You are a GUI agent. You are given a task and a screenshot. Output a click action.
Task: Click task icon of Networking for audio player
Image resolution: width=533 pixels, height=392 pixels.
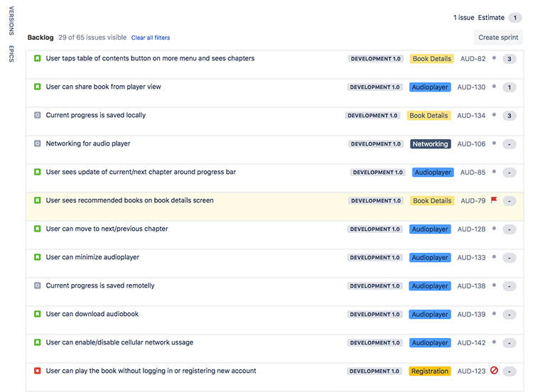(38, 143)
